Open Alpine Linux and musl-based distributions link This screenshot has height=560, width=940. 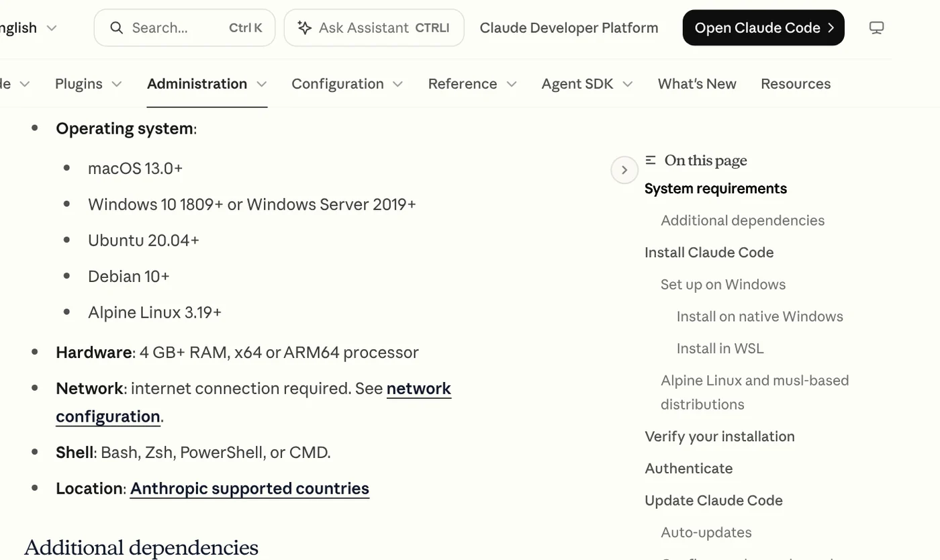click(755, 392)
